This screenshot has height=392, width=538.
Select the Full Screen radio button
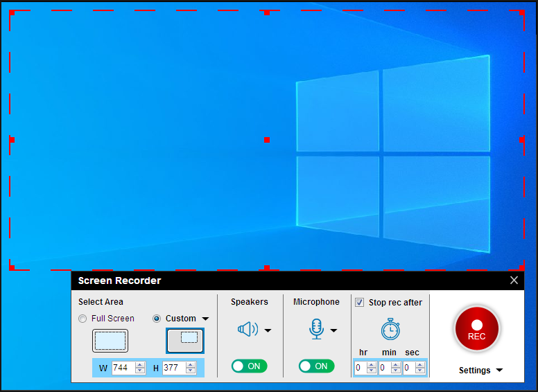(x=83, y=319)
